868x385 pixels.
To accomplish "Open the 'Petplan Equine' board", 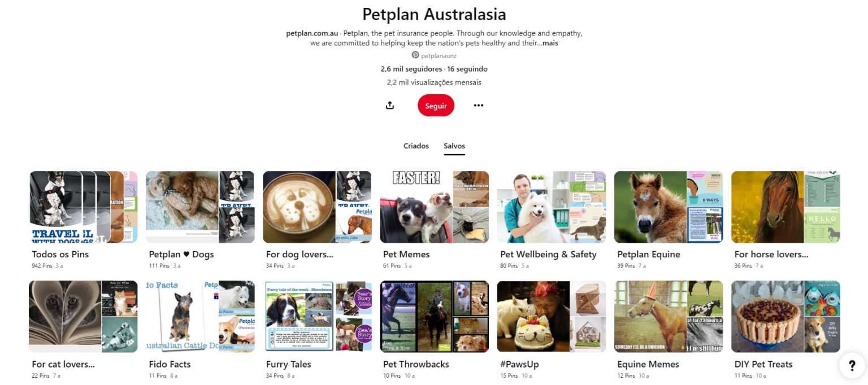I will pyautogui.click(x=669, y=207).
